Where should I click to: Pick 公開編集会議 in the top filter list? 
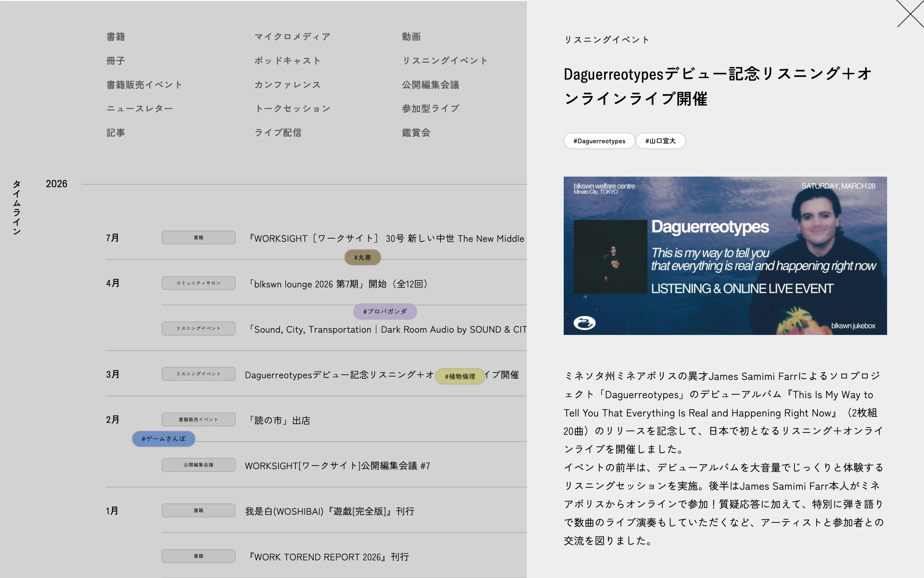(x=430, y=85)
